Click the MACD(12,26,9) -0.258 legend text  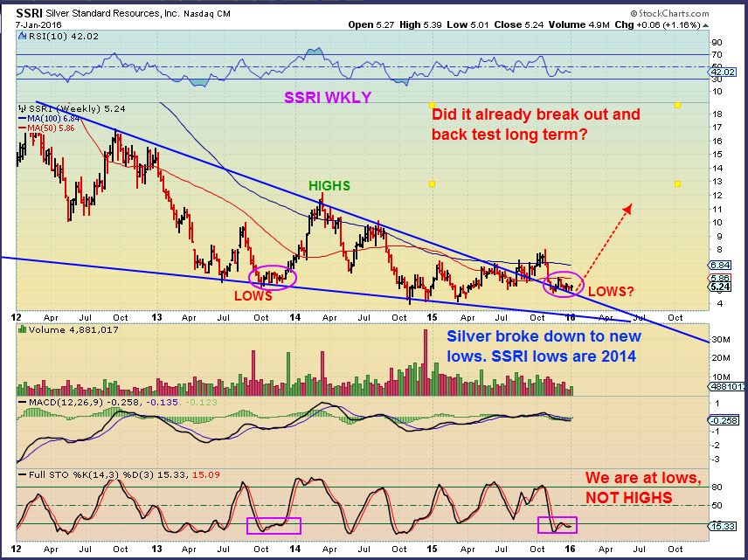pos(84,403)
